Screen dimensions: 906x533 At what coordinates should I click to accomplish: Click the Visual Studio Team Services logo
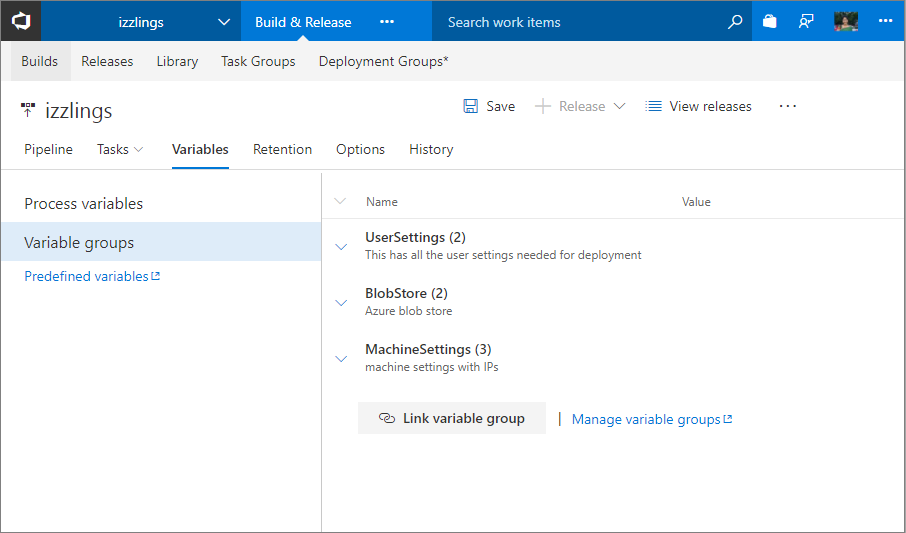point(21,21)
